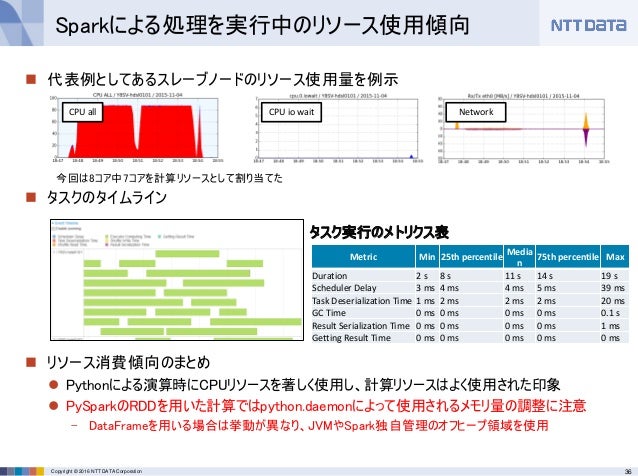Click the green Executor Computing Time legend swatch
Viewport: 638px width, 476px height.
coord(107,236)
